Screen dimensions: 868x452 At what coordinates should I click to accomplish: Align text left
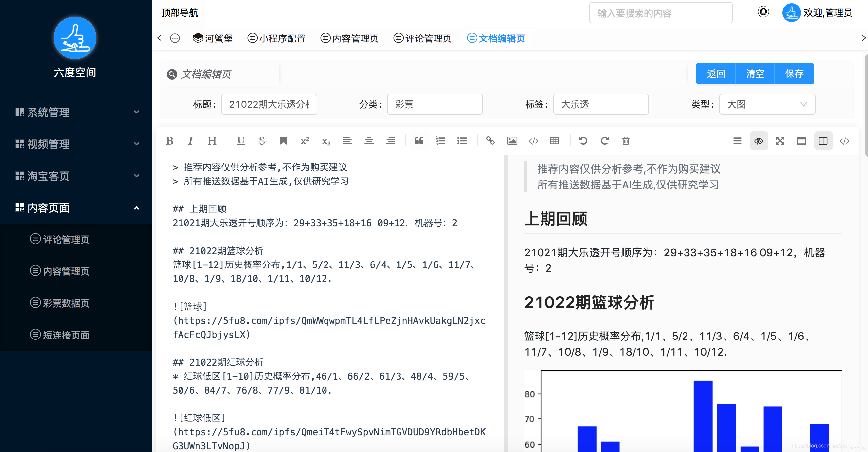pyautogui.click(x=347, y=141)
